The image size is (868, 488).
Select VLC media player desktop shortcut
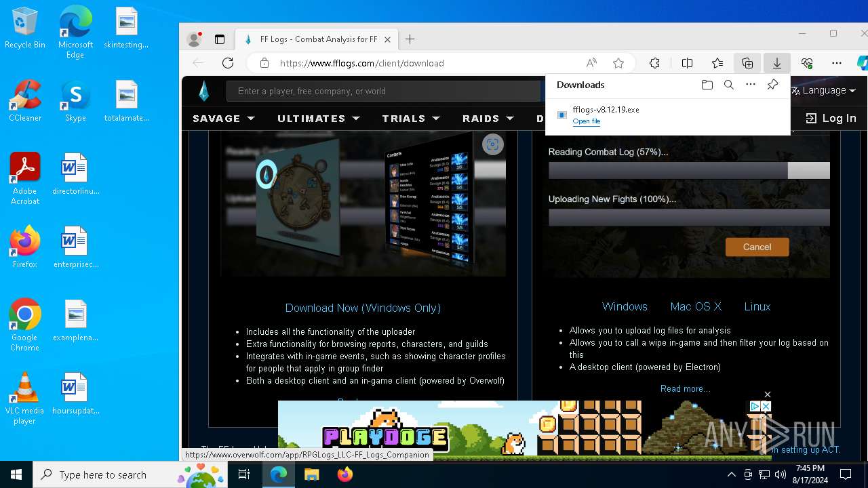pos(25,399)
